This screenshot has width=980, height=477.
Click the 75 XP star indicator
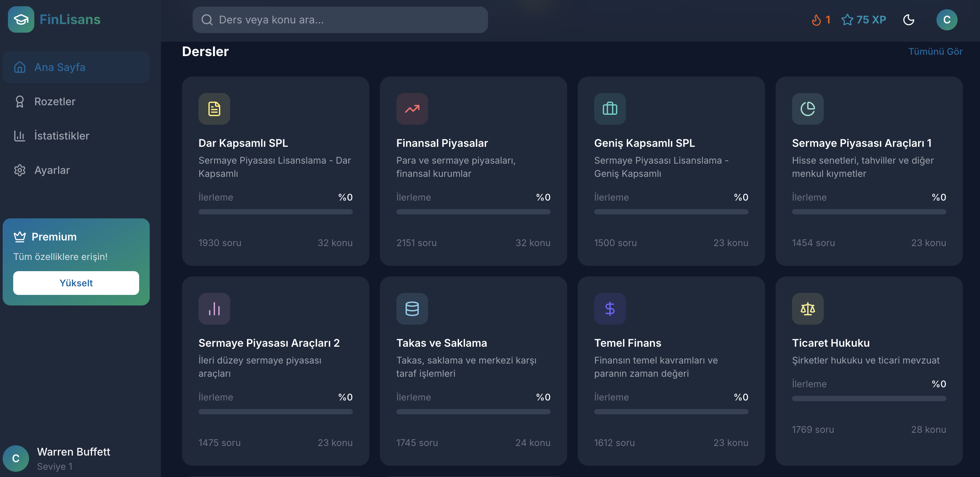(864, 20)
